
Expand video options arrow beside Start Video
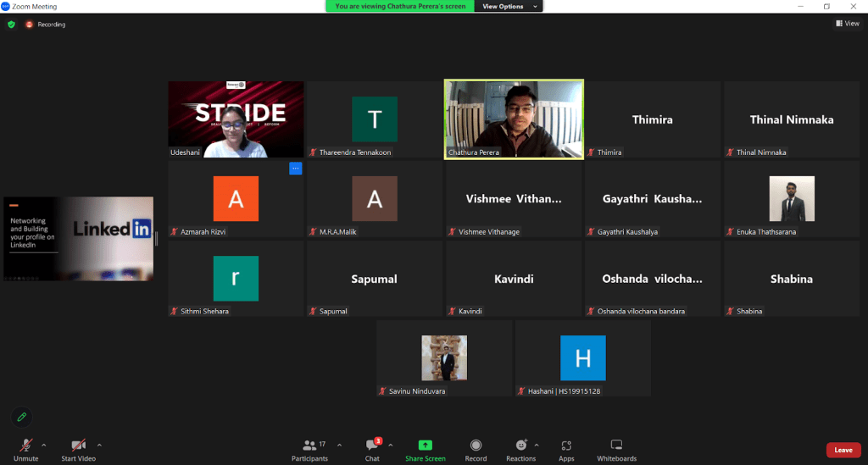point(99,444)
